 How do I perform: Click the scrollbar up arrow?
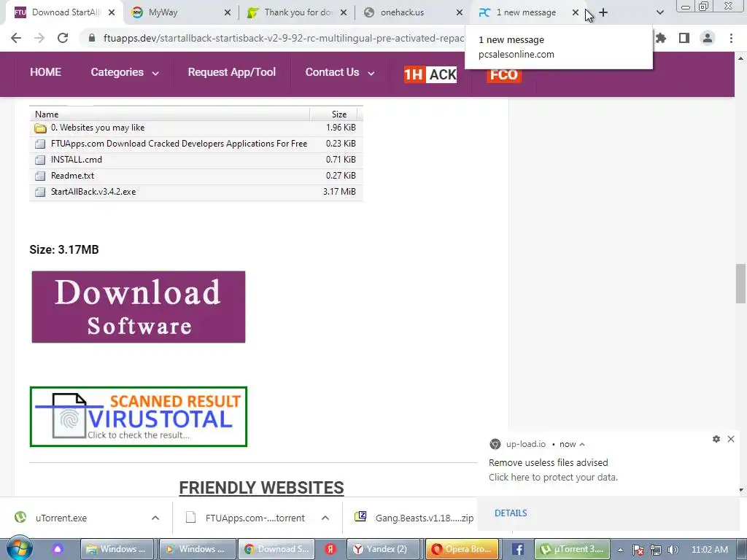741,58
